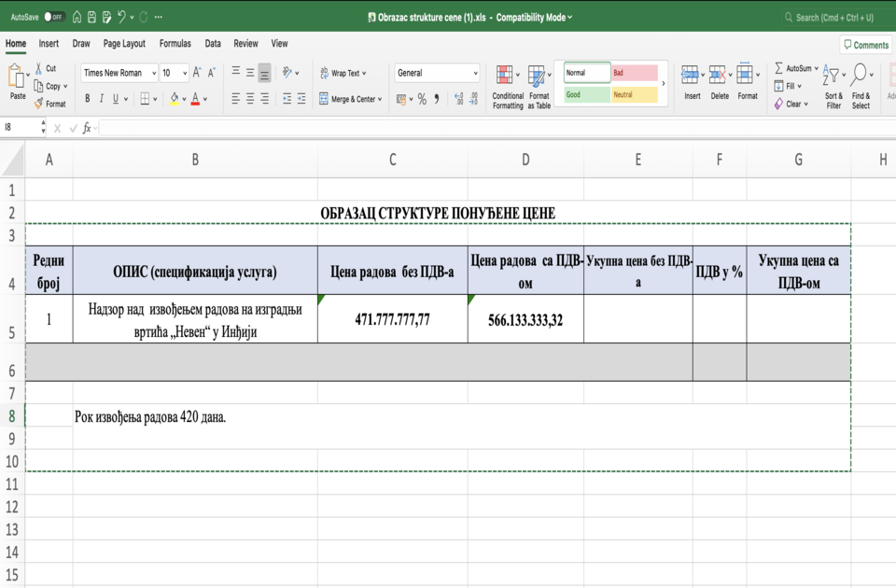Toggle Bold formatting
Viewport: 896px width, 588px height.
tap(88, 99)
